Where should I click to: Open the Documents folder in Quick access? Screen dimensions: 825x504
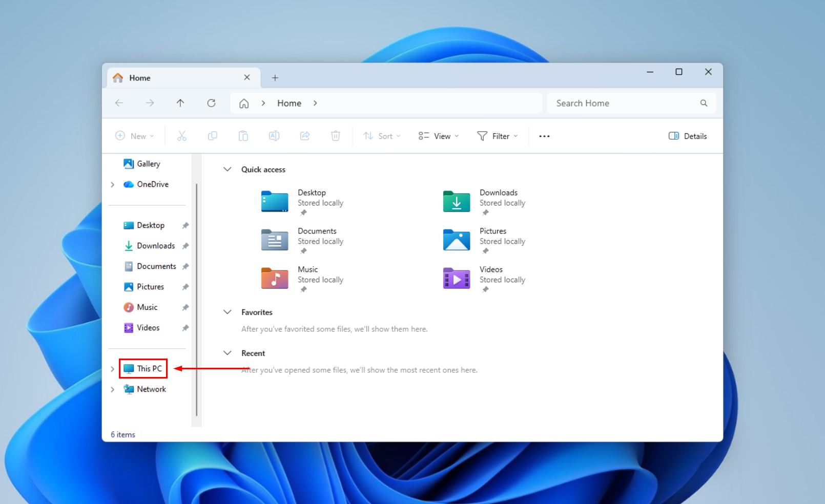click(302, 241)
